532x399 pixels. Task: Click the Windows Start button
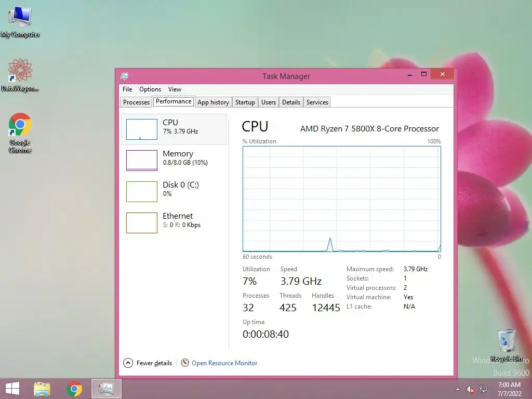[x=12, y=389]
